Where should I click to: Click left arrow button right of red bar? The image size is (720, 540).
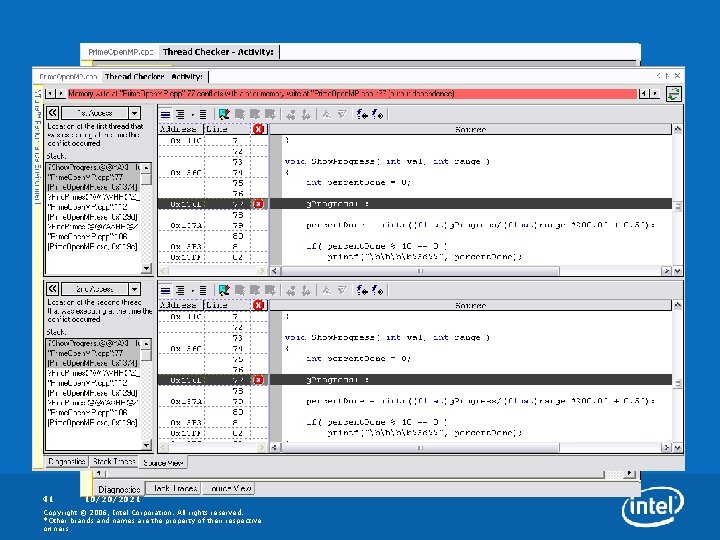click(x=644, y=94)
